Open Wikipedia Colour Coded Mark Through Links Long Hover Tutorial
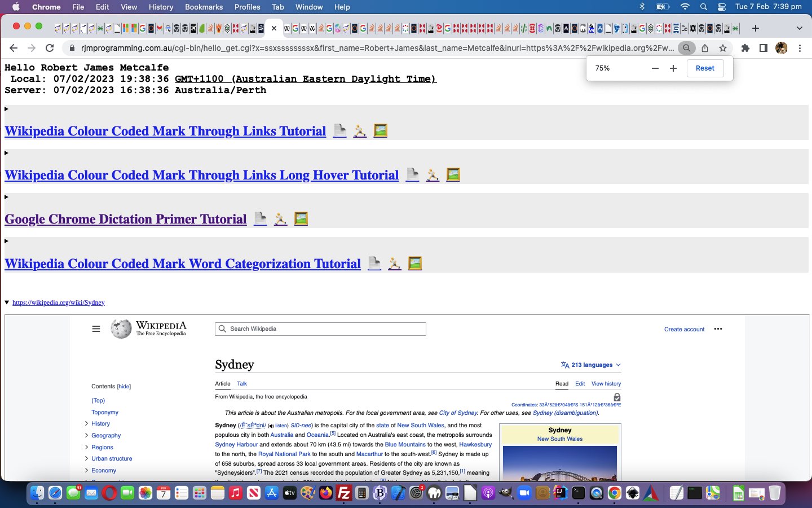The width and height of the screenshot is (812, 508). (202, 175)
